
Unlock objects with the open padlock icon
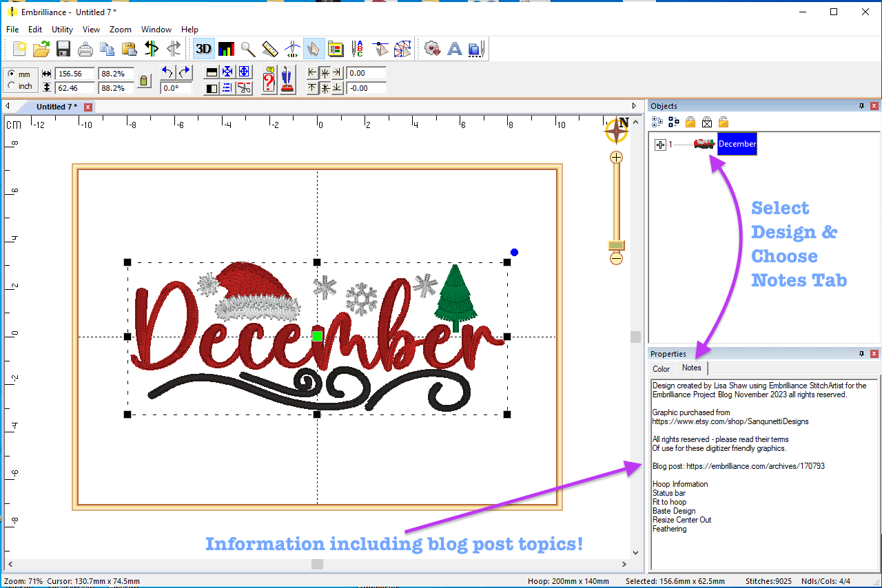(x=724, y=122)
